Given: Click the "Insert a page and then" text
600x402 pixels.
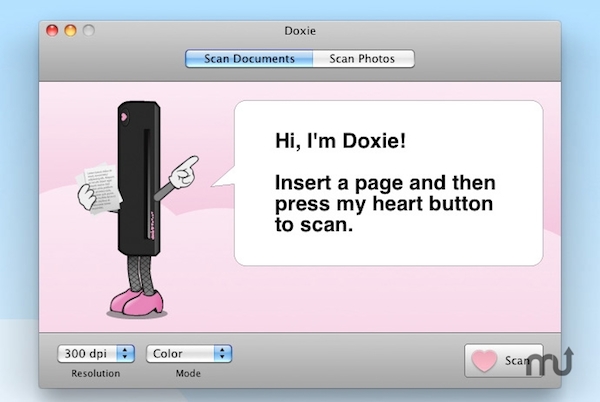Looking at the screenshot, I should [x=385, y=183].
